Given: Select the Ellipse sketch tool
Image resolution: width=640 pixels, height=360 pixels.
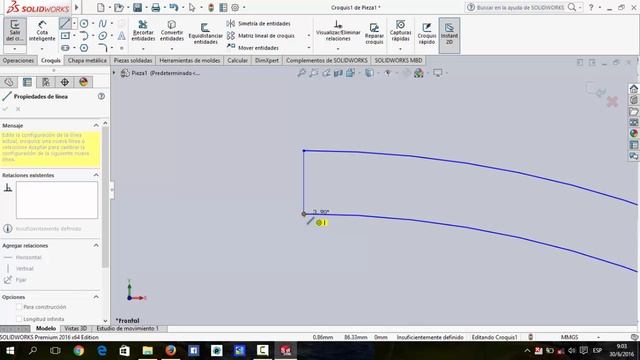Looking at the screenshot, I should click(x=102, y=36).
